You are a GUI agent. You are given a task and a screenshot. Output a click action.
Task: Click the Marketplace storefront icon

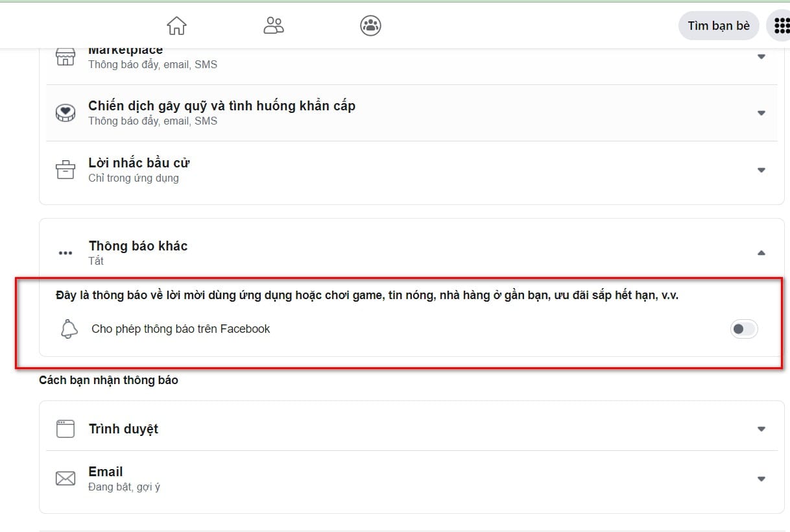coord(66,57)
